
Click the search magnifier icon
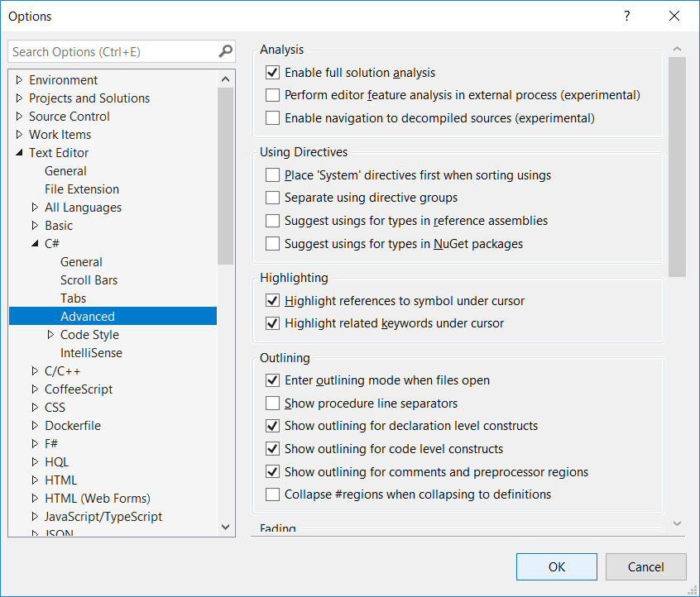coord(225,52)
